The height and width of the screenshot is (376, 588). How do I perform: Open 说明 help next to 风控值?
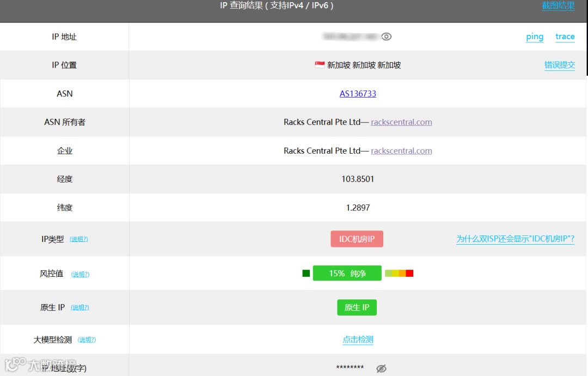(80, 274)
